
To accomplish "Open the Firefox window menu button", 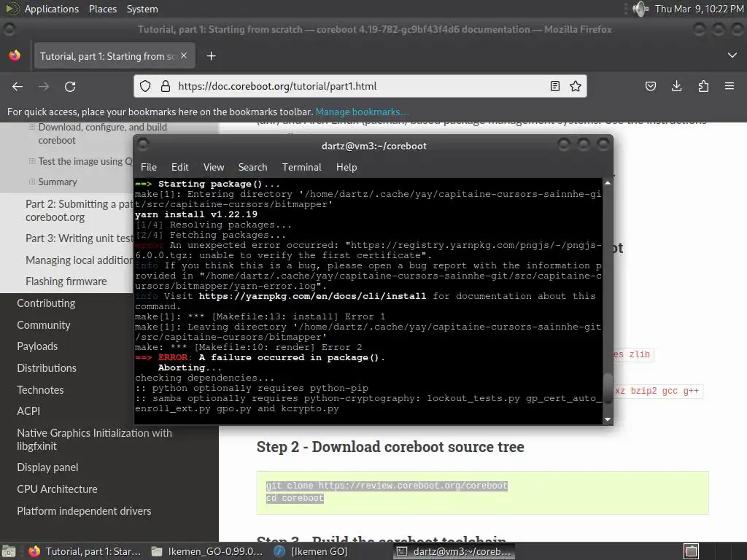I will coord(9,29).
